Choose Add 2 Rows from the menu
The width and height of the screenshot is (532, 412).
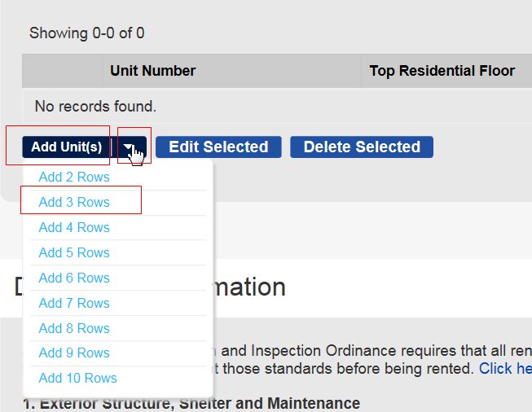74,177
